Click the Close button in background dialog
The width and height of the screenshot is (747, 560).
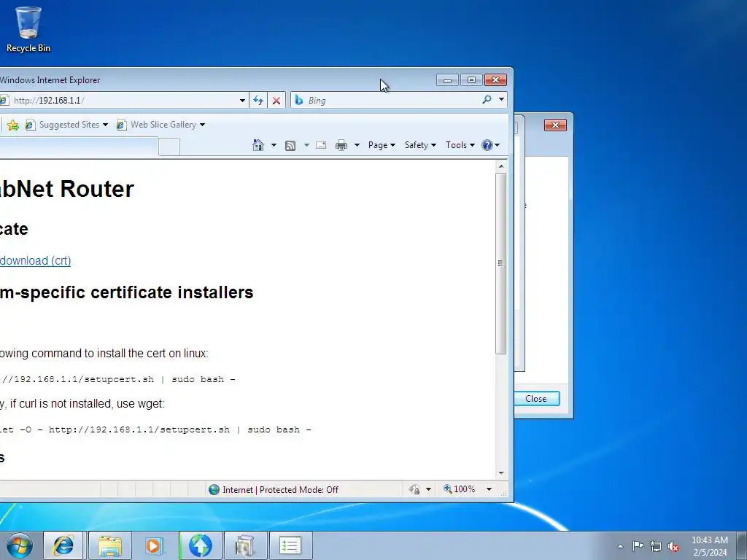(536, 399)
